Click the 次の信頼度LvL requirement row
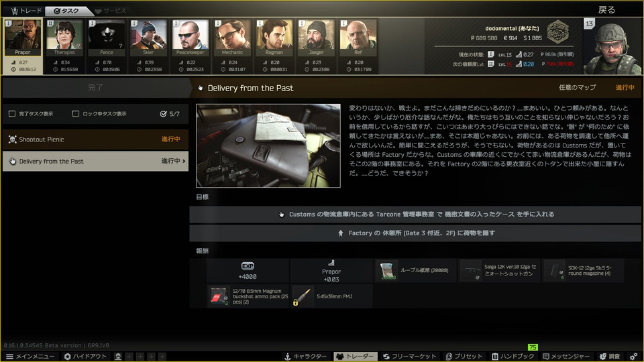 tap(513, 64)
